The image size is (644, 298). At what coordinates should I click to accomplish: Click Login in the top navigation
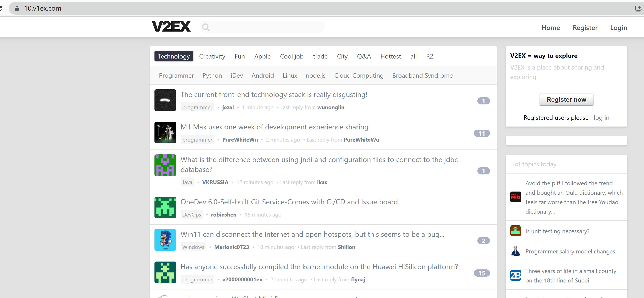click(x=618, y=28)
